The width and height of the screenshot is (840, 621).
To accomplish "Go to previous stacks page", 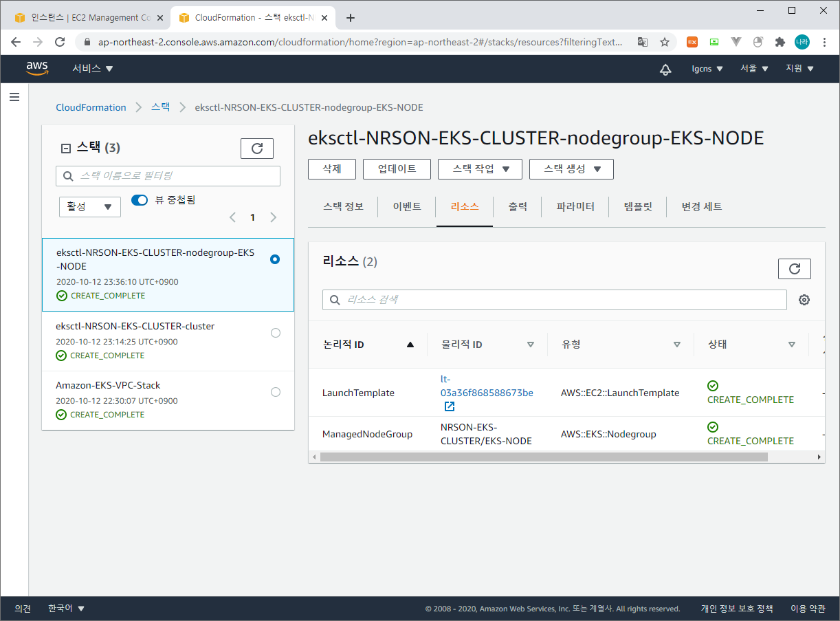I will [x=232, y=217].
